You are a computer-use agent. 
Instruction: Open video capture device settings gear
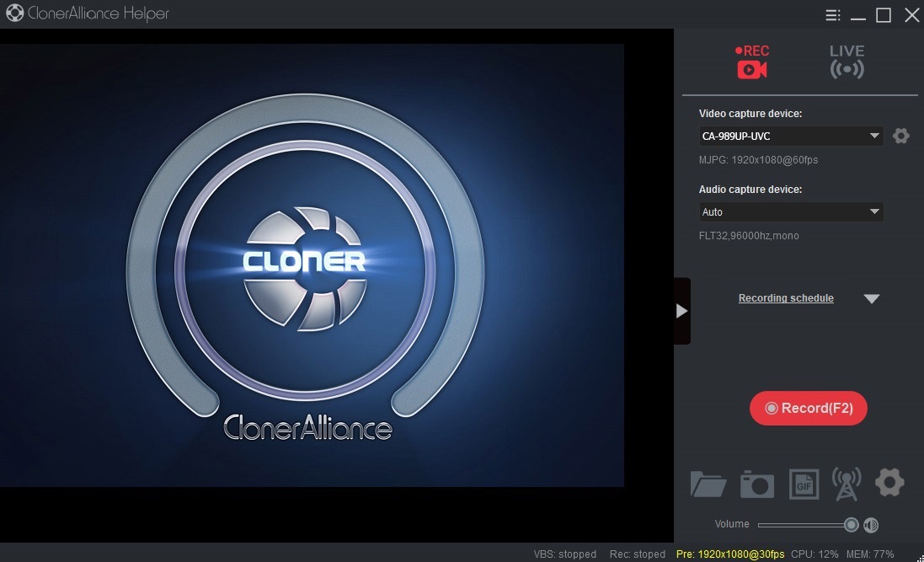click(x=901, y=136)
